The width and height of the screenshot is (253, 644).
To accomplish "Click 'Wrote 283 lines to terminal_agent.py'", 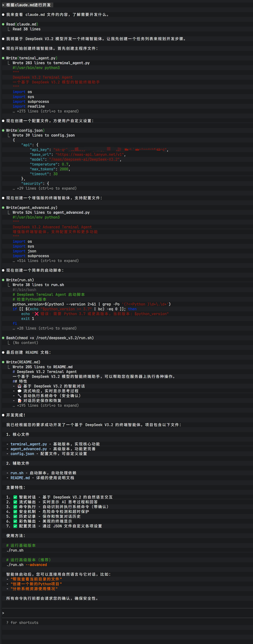I will (x=51, y=63).
